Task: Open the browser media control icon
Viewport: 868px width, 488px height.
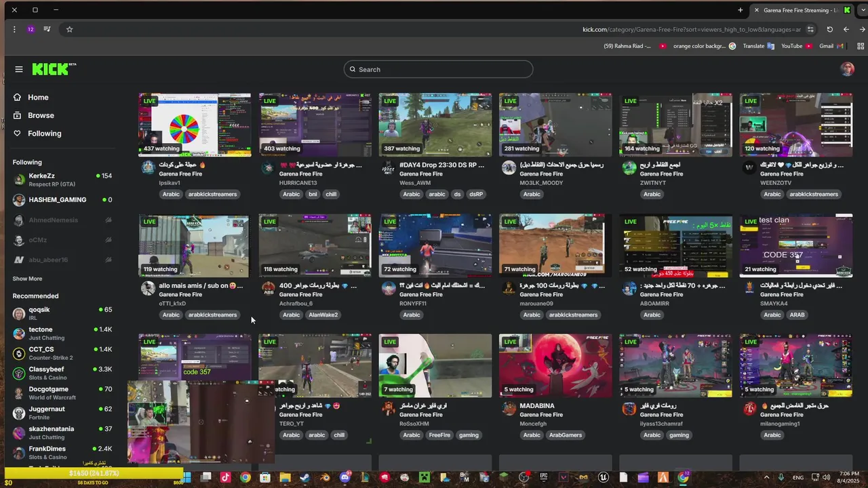Action: pyautogui.click(x=47, y=29)
